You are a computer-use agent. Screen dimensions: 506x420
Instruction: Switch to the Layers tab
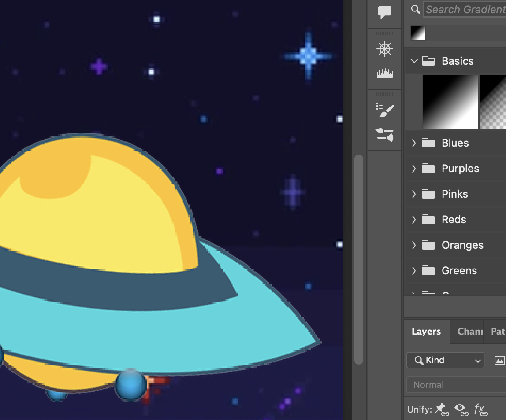(x=426, y=332)
